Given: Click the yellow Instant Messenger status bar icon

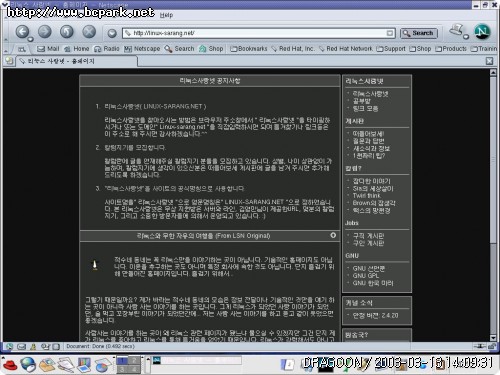Looking at the screenshot, I should (x=33, y=347).
